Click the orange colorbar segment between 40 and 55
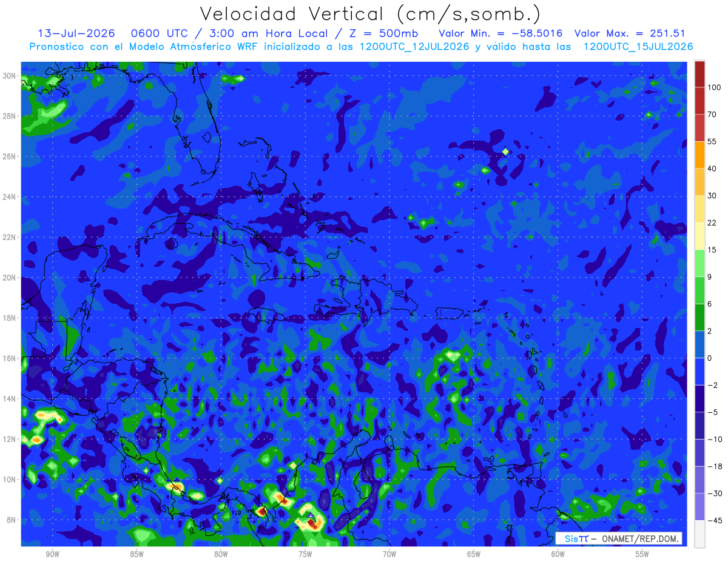This screenshot has height=562, width=728. tap(699, 155)
